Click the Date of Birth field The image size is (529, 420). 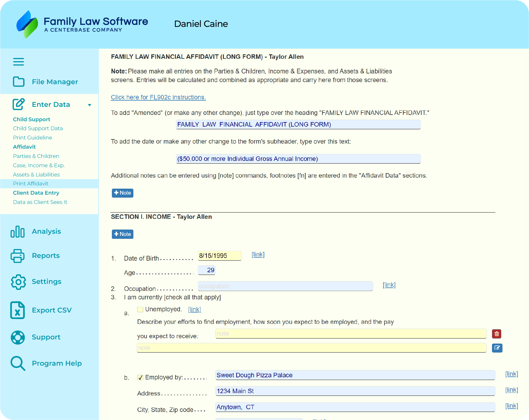[220, 256]
